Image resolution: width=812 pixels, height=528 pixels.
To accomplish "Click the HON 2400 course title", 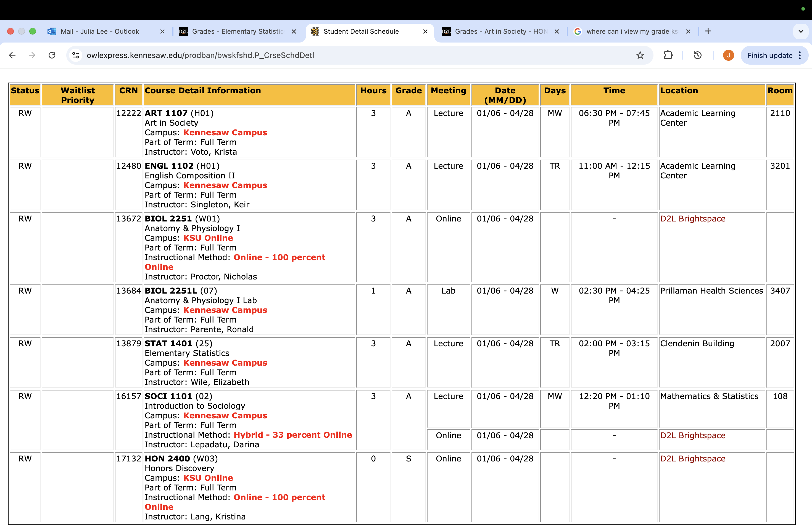I will coord(167,458).
